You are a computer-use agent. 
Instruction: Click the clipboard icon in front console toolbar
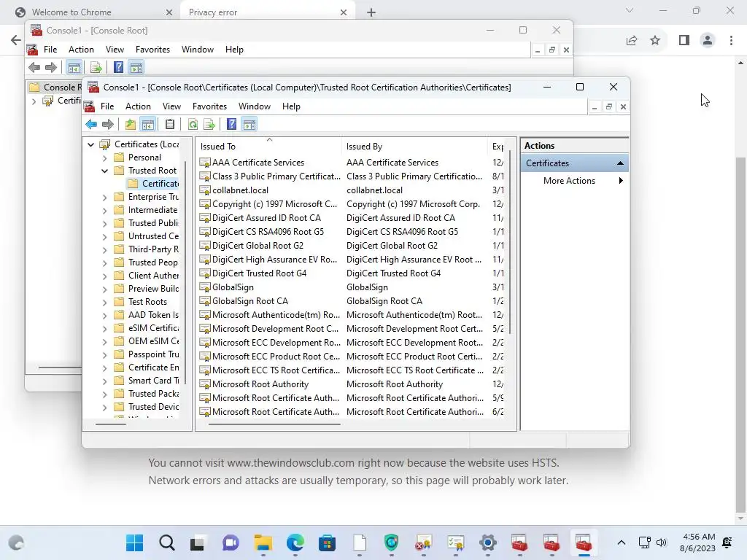(x=169, y=125)
